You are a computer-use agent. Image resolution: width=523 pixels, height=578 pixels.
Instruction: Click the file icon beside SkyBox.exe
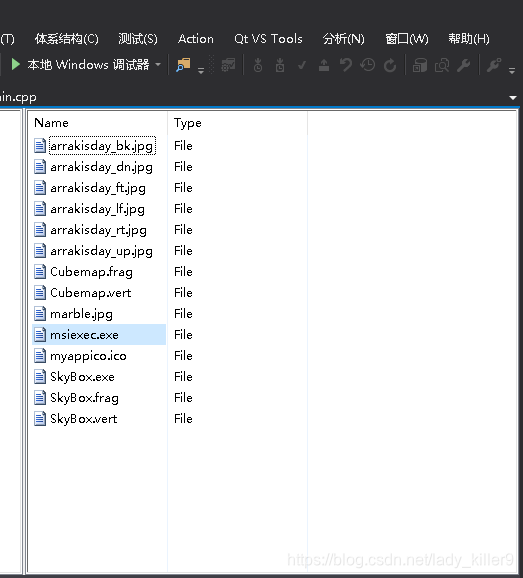pyautogui.click(x=40, y=377)
